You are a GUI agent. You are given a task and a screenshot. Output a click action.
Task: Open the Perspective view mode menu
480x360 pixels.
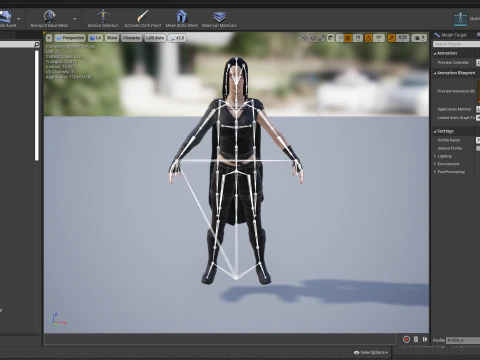point(70,38)
